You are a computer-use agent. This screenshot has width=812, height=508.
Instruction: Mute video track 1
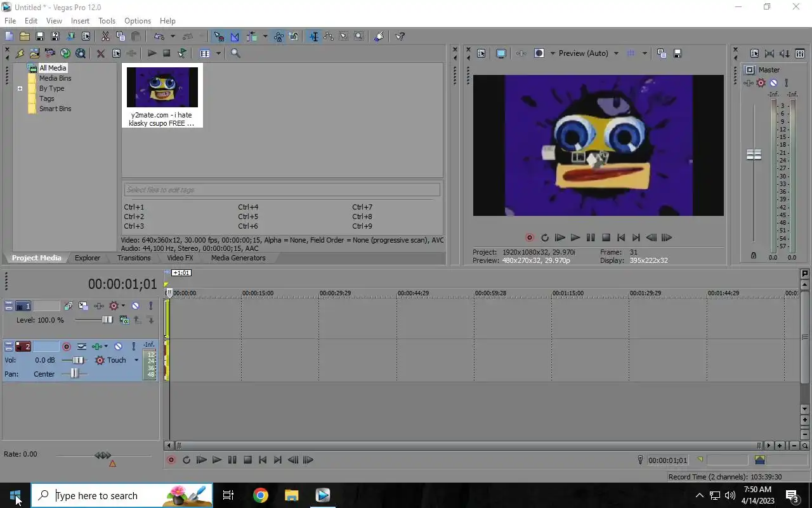point(135,306)
